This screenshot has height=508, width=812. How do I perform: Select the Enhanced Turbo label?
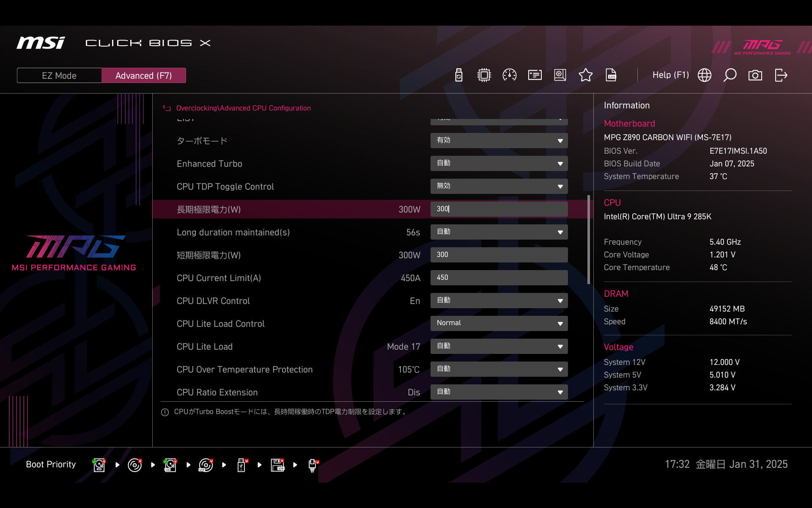(x=209, y=164)
